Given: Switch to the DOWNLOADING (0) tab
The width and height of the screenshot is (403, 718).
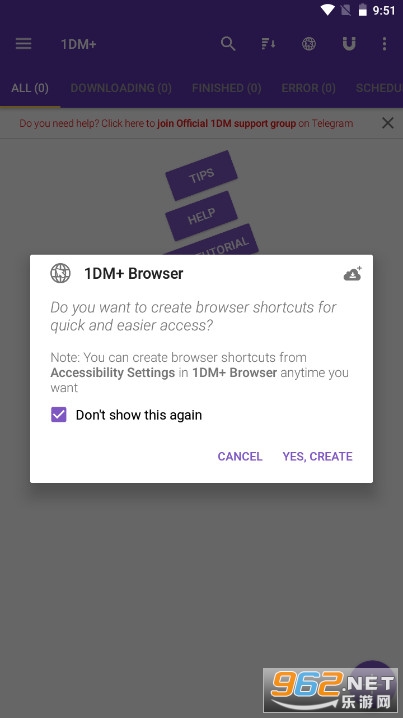Looking at the screenshot, I should click(121, 88).
